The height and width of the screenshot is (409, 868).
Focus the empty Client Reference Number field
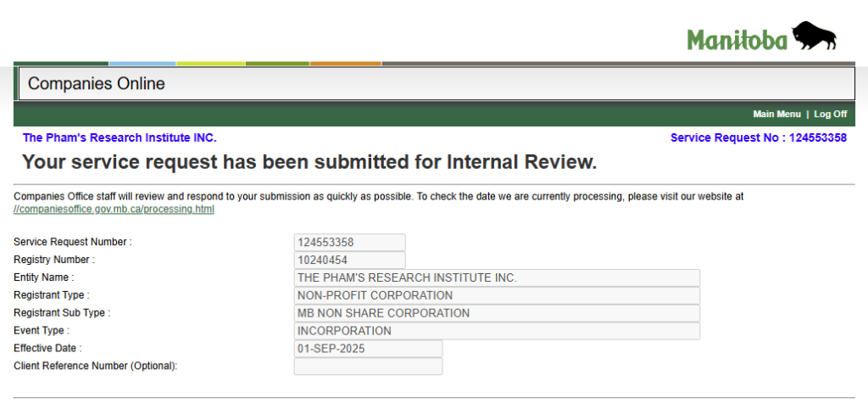[368, 367]
